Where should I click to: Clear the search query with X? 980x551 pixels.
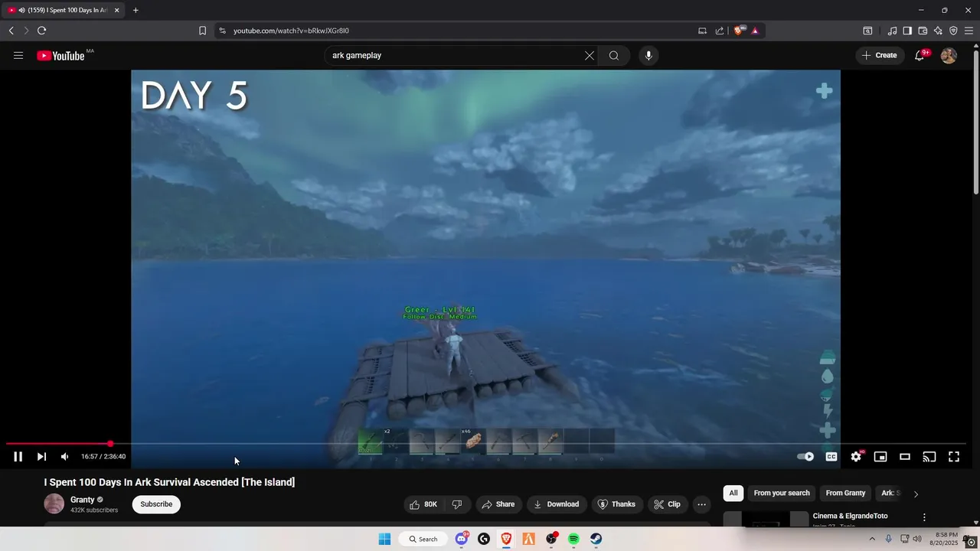pos(590,55)
